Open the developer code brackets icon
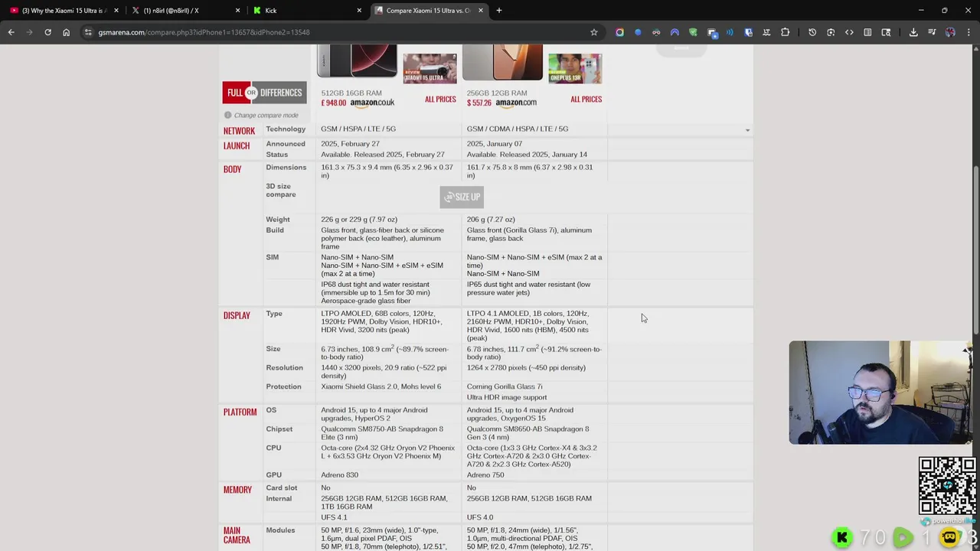980x551 pixels. click(849, 32)
